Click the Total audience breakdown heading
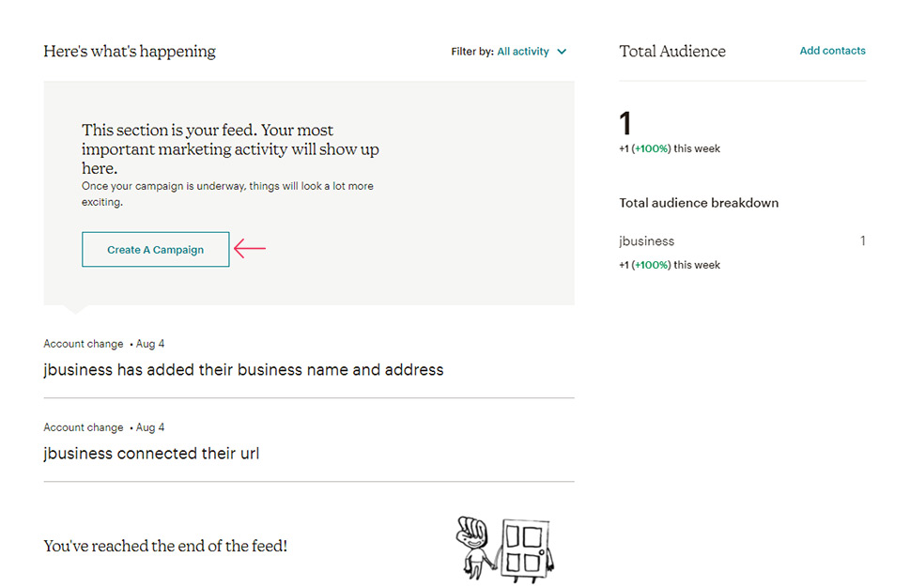This screenshot has height=588, width=910. 699,203
